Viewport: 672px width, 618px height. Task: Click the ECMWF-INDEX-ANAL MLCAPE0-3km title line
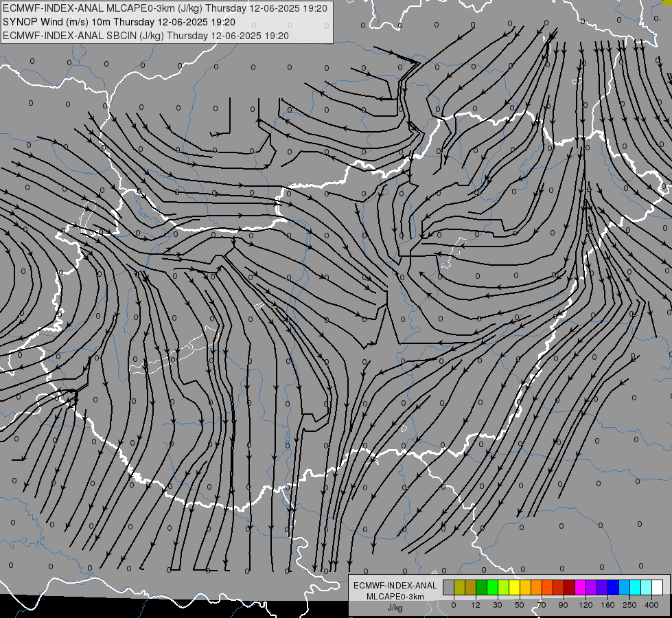(165, 8)
